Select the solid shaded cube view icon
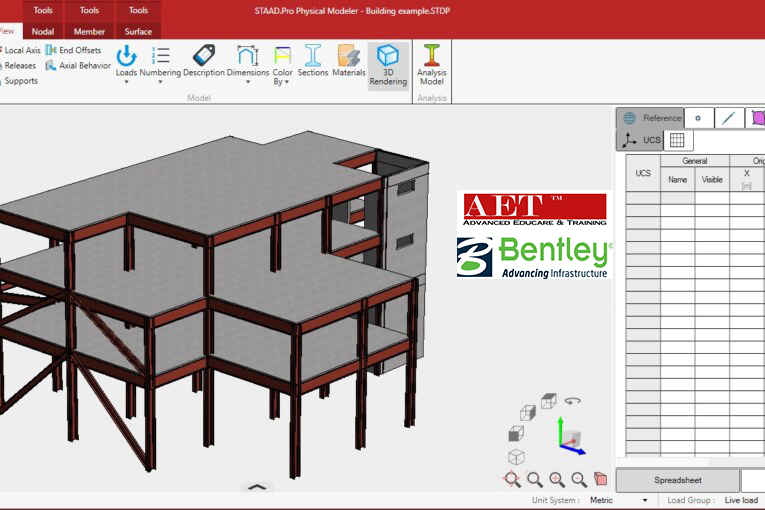765x510 pixels. (516, 434)
